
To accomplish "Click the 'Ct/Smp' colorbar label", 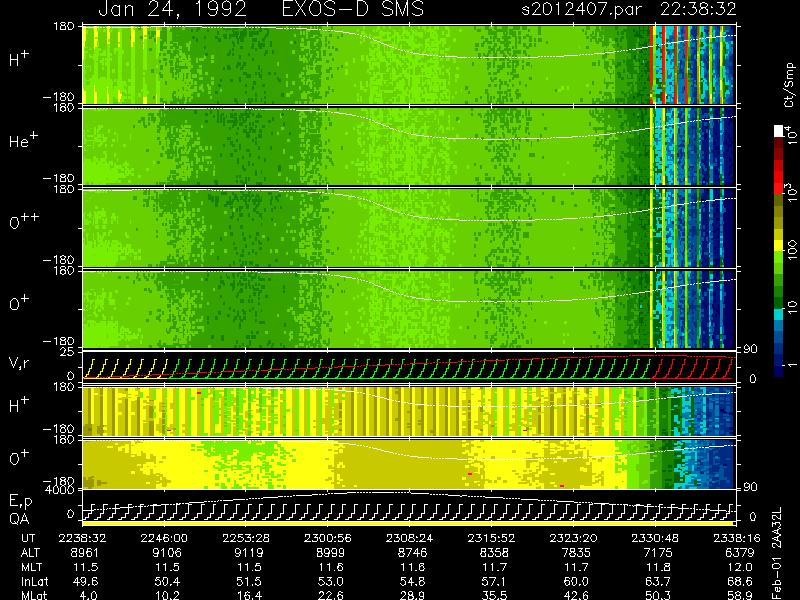I will click(x=790, y=85).
